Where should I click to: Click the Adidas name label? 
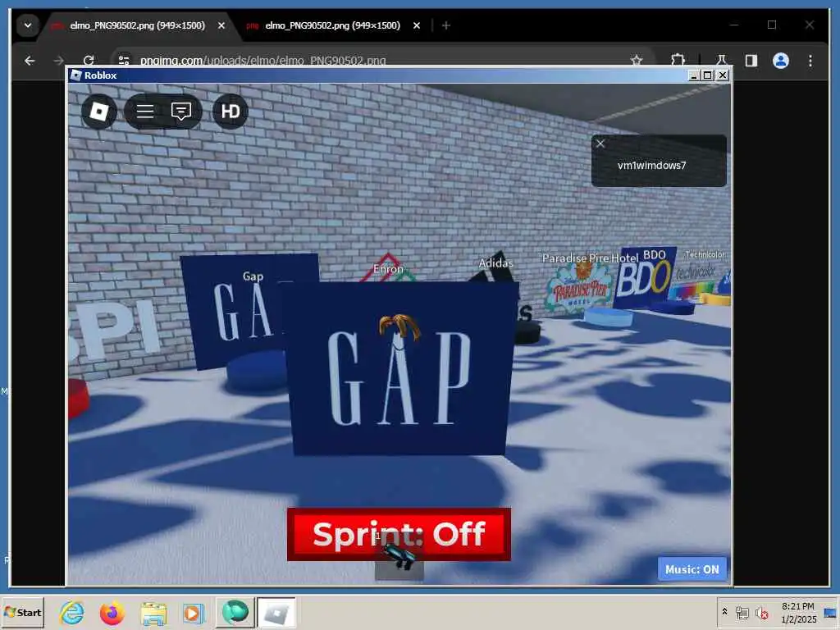tap(495, 262)
